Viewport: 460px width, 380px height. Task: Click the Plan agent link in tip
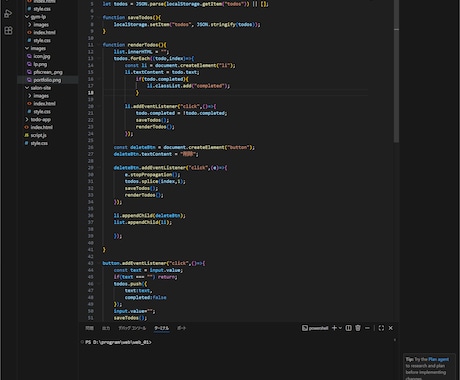coord(438,359)
